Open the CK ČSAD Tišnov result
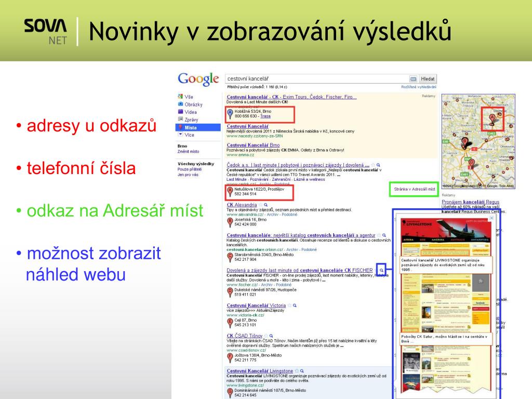The width and height of the screenshot is (532, 399). 244,336
